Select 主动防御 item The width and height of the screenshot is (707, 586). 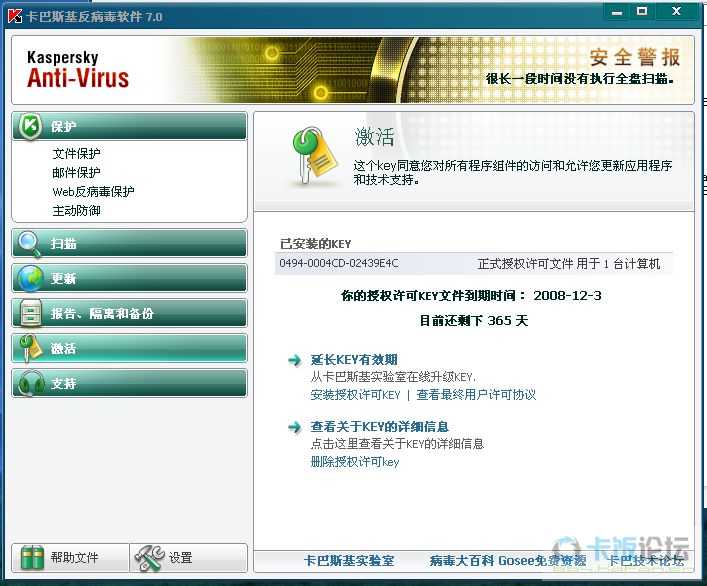click(x=76, y=211)
